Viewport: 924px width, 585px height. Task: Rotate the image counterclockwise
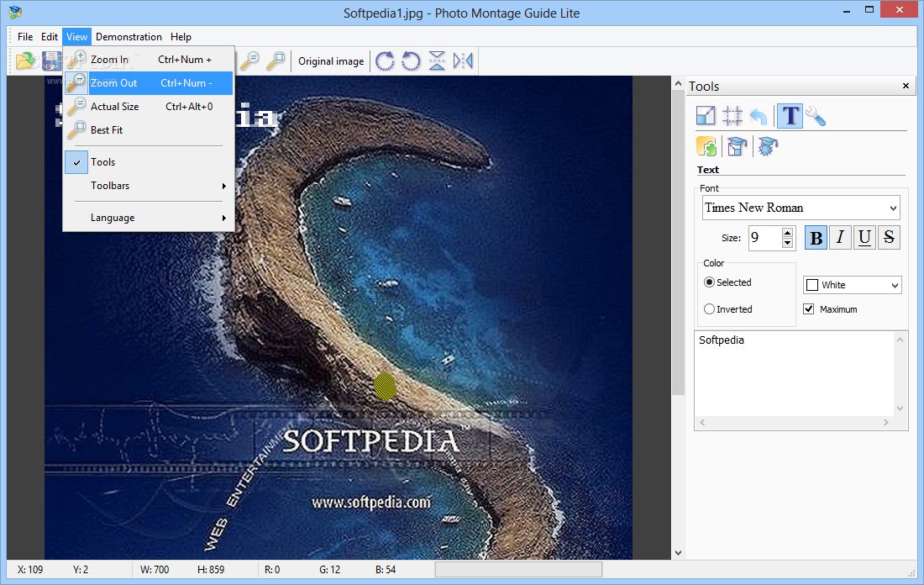[x=411, y=61]
